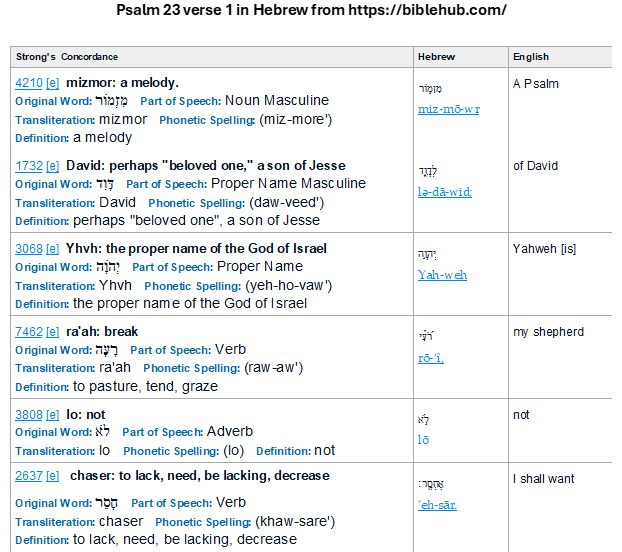Click the [e] link beside 3808
Image resolution: width=622 pixels, height=552 pixels.
[52, 415]
